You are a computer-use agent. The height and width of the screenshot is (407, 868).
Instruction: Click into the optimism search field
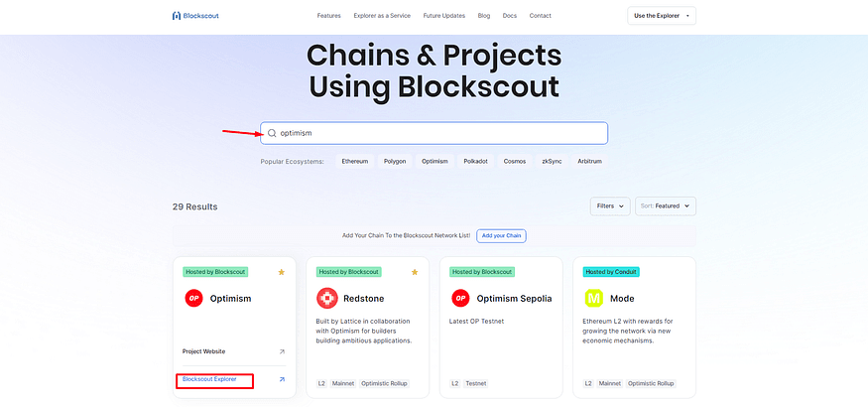coord(434,133)
